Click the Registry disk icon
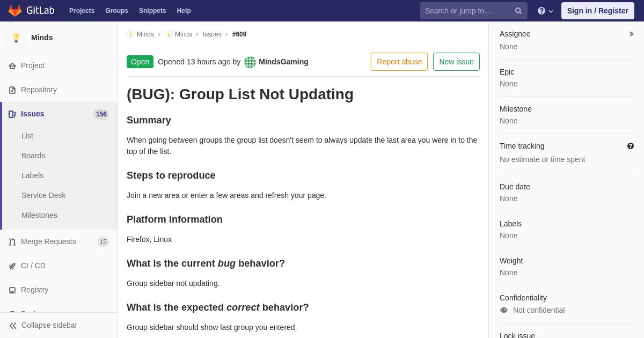Screen dimensions: 644x338 click(x=12, y=290)
